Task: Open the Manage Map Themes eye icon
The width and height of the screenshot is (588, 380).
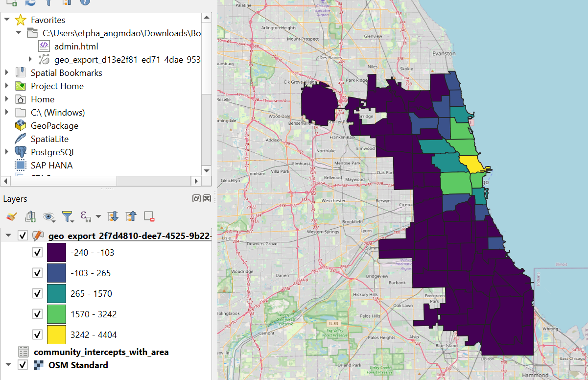Action: point(48,216)
